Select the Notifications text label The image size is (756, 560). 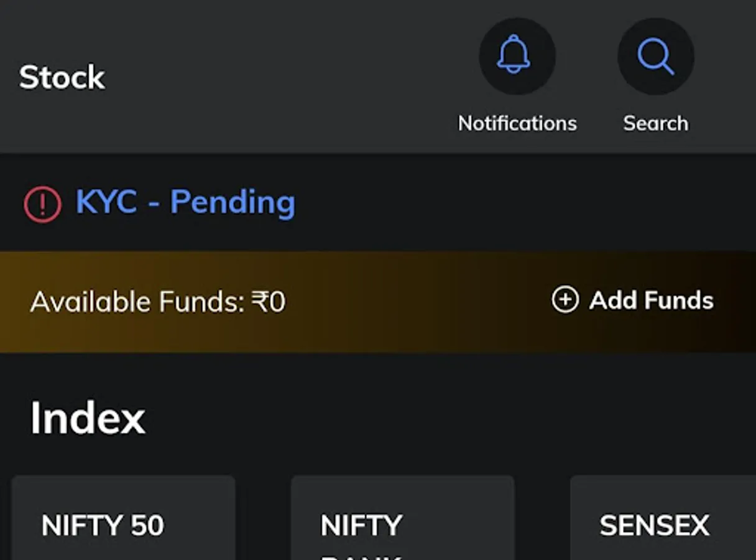(x=517, y=123)
